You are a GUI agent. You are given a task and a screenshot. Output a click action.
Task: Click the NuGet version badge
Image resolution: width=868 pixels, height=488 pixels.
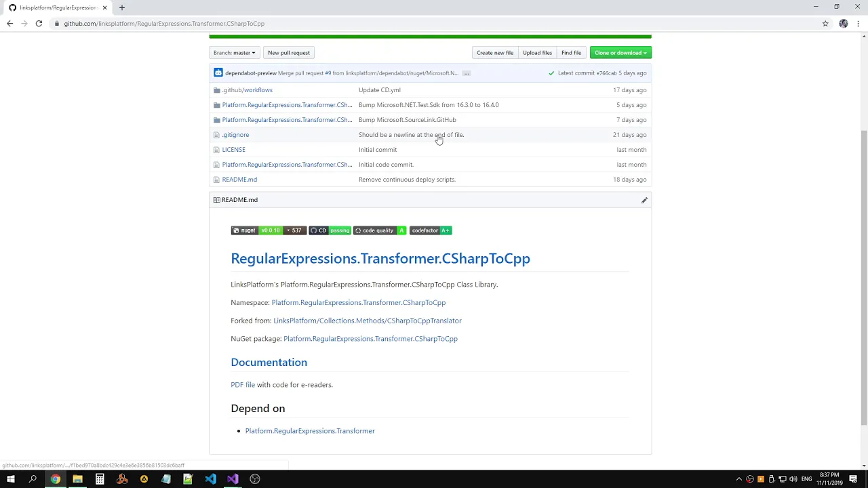(269, 230)
